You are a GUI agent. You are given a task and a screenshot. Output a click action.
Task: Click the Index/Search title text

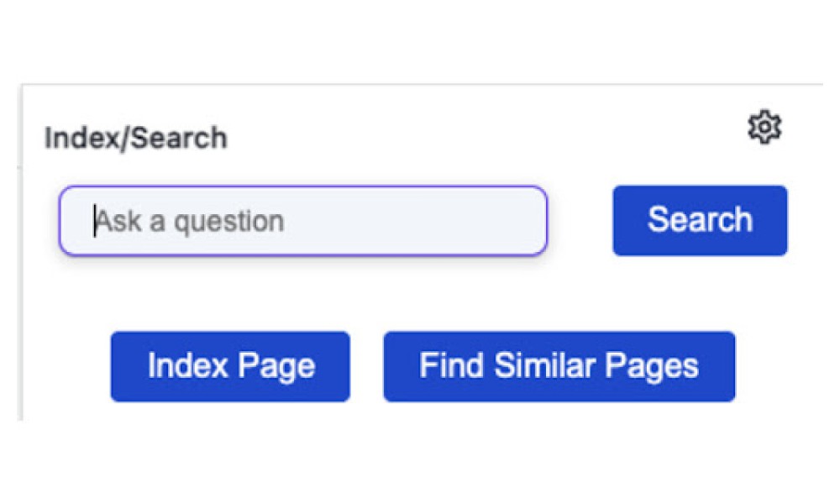136,139
